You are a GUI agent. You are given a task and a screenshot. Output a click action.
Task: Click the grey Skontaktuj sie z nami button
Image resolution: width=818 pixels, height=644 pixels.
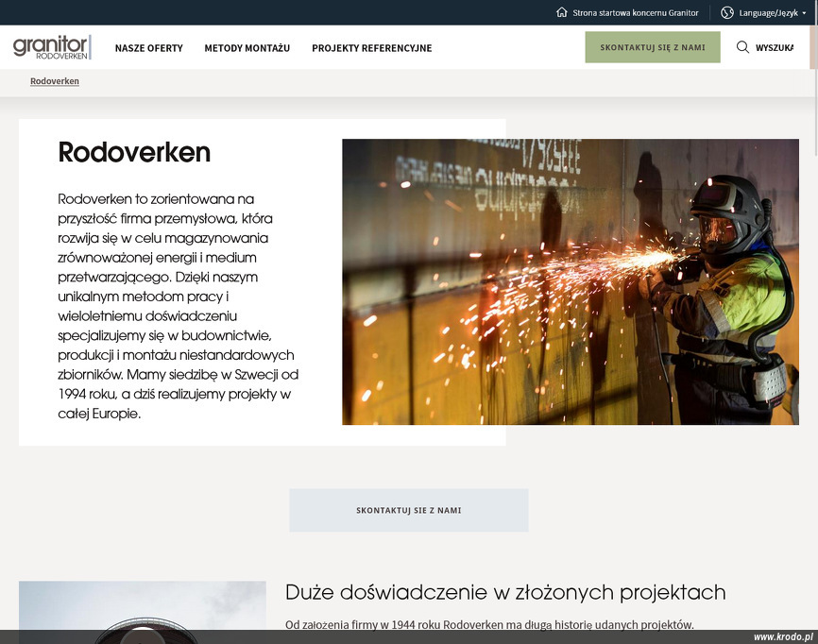[408, 510]
